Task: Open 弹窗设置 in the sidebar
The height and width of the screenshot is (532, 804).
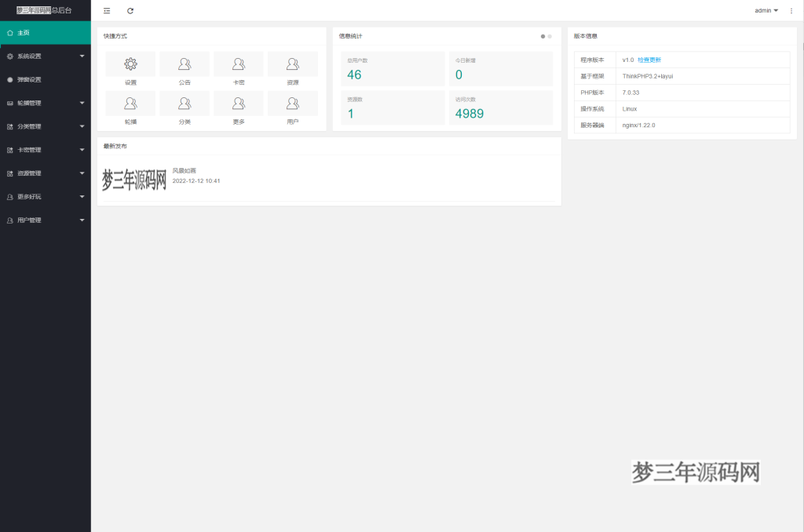Action: coord(45,79)
